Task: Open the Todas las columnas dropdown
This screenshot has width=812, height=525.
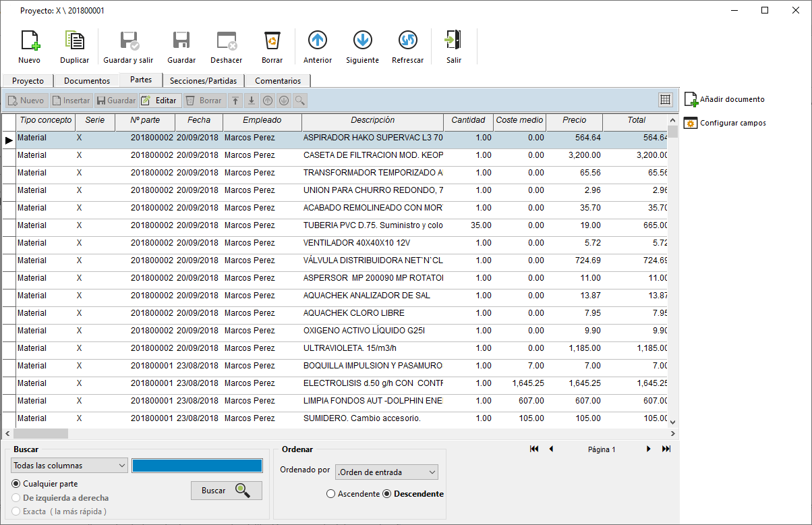Action: coord(69,466)
